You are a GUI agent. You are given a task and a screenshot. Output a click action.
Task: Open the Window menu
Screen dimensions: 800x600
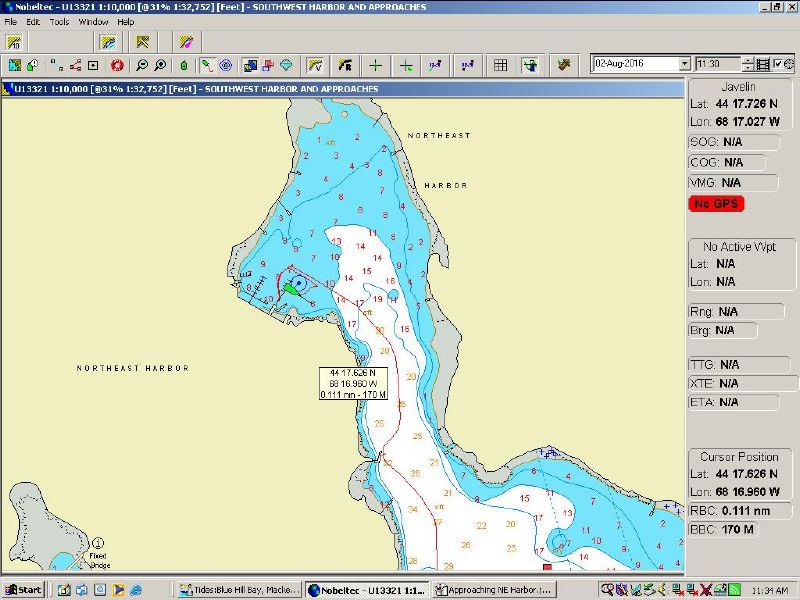(x=93, y=21)
